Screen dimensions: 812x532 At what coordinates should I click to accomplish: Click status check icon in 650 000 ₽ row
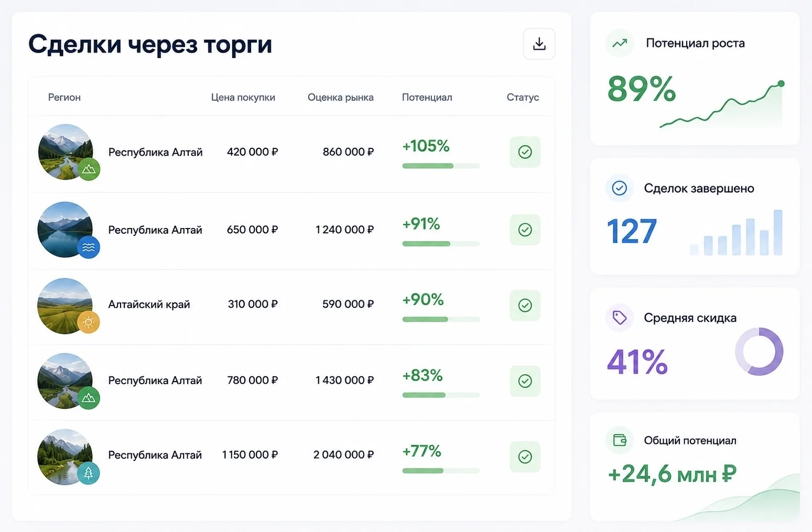point(525,230)
